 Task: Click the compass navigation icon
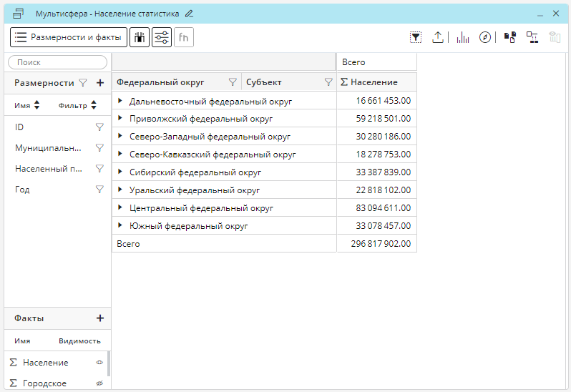[x=485, y=37]
